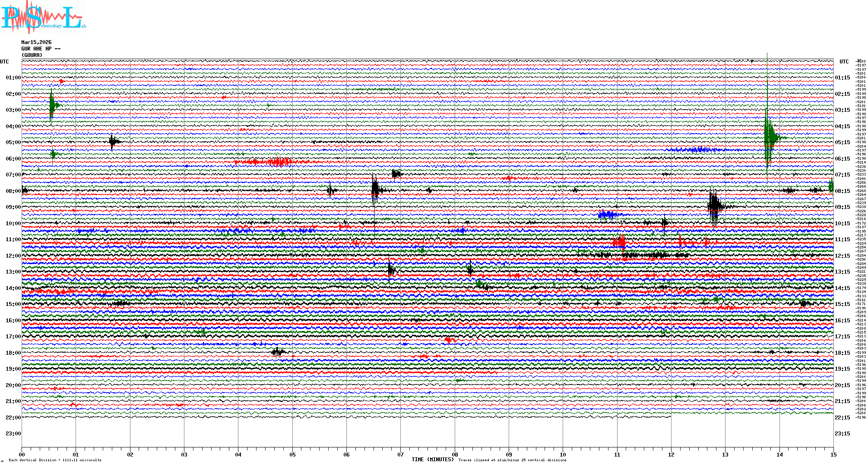Click the left UTC axis label

tap(4, 62)
